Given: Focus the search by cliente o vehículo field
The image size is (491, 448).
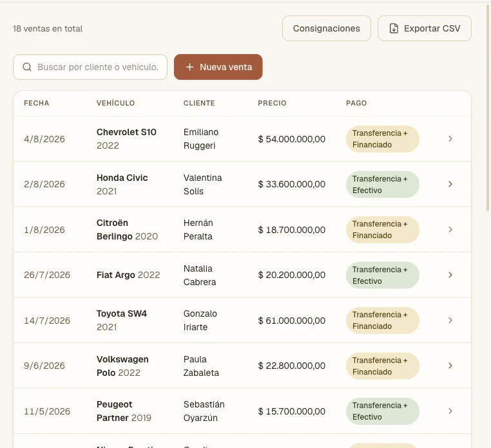Looking at the screenshot, I should [x=90, y=67].
